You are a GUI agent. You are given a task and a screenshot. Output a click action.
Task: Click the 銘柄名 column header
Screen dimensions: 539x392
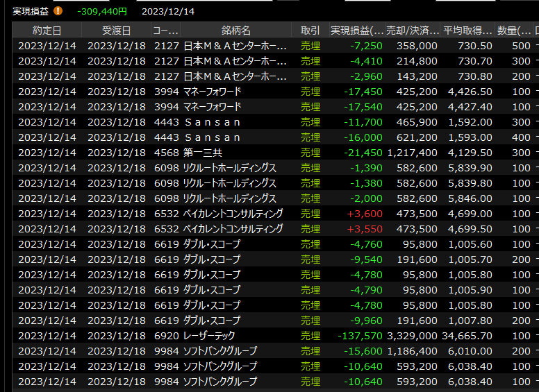point(236,31)
